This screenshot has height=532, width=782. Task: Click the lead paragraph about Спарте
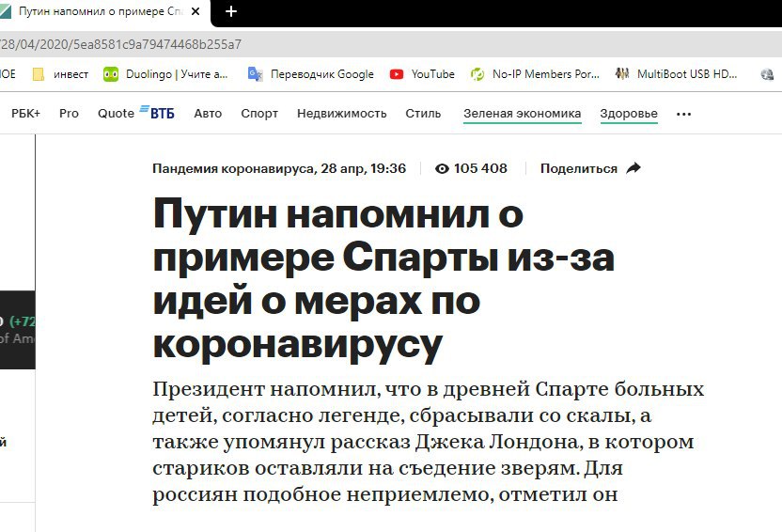428,442
